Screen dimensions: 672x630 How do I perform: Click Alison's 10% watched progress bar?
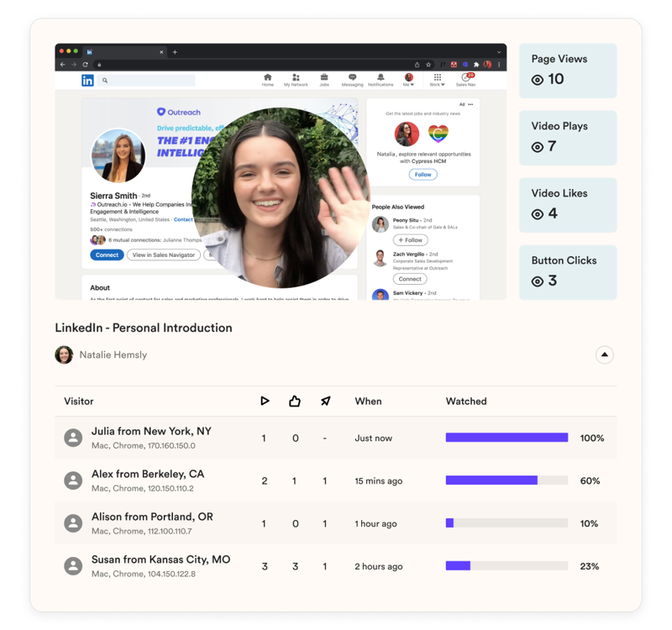pos(507,523)
